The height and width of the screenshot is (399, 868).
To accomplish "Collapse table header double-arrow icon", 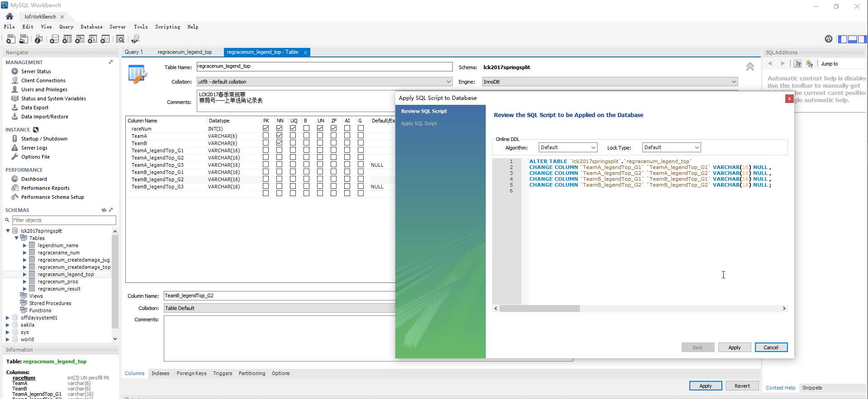I will [750, 67].
